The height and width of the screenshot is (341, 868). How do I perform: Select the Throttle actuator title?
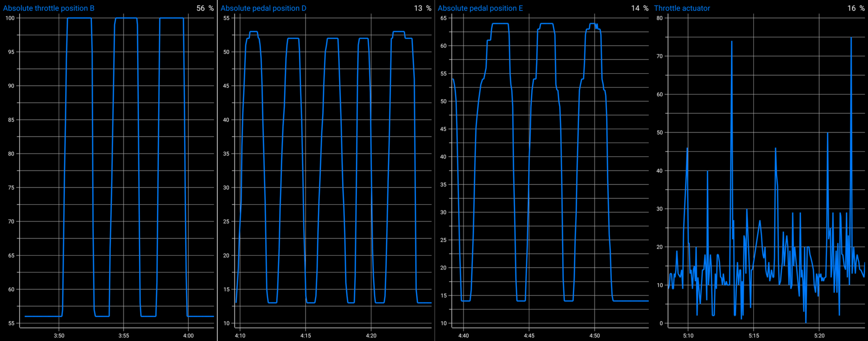(x=682, y=8)
